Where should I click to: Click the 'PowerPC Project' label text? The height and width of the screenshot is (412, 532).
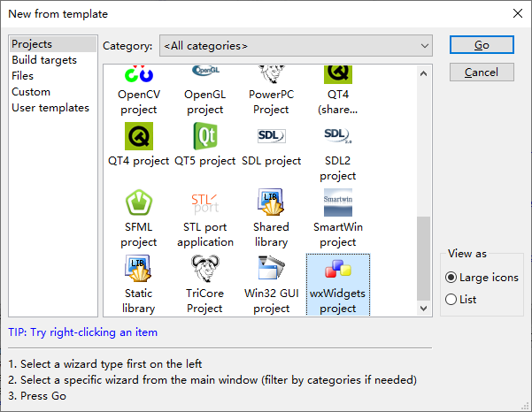[x=272, y=102]
